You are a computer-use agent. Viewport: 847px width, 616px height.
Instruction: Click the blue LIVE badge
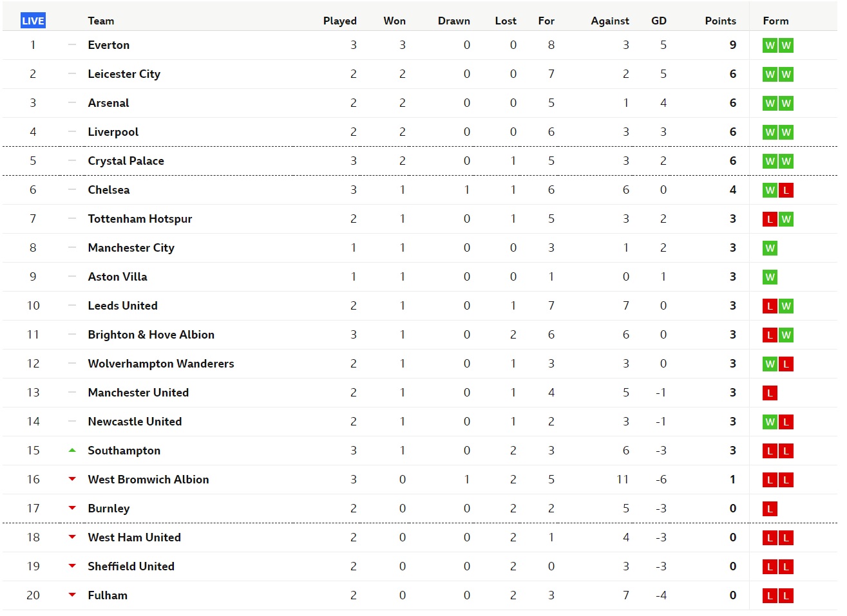(x=33, y=21)
